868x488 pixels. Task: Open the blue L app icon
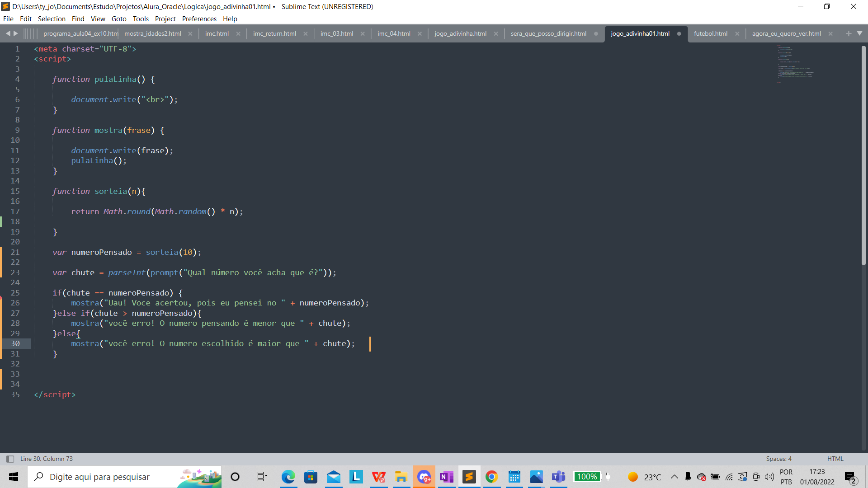(356, 477)
